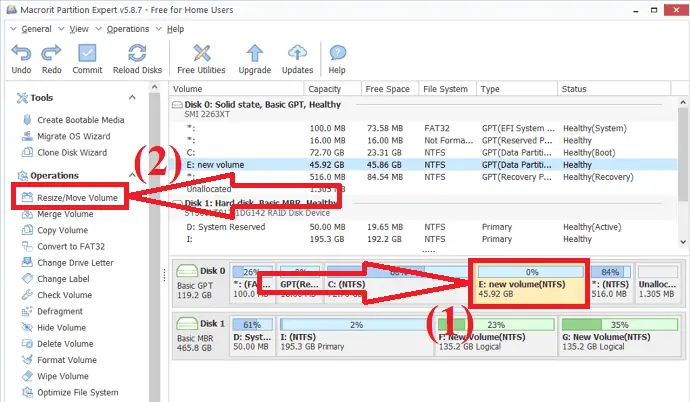Open the General menu
This screenshot has width=690, height=402.
[36, 29]
